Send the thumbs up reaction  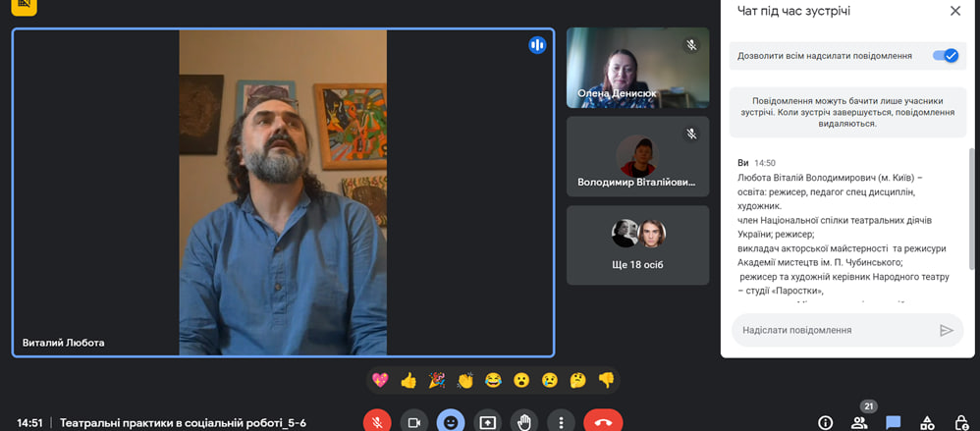(x=408, y=380)
